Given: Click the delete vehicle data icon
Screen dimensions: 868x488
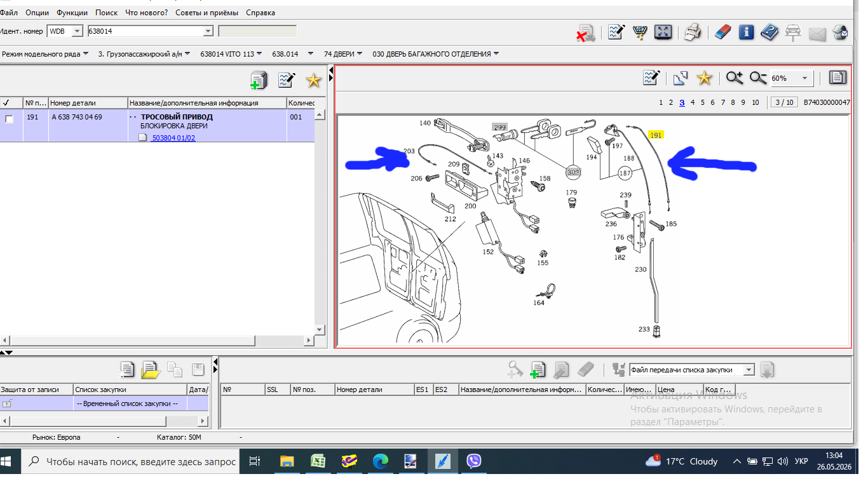Looking at the screenshot, I should [x=585, y=32].
